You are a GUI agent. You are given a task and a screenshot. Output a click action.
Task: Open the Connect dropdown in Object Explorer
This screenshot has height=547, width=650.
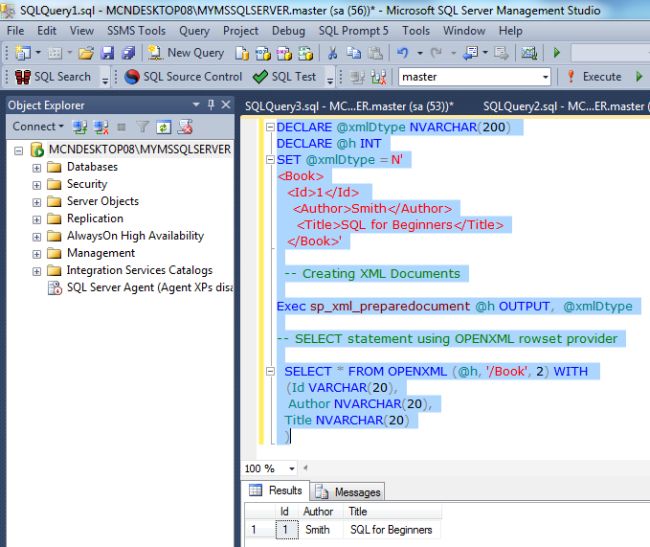(x=38, y=126)
